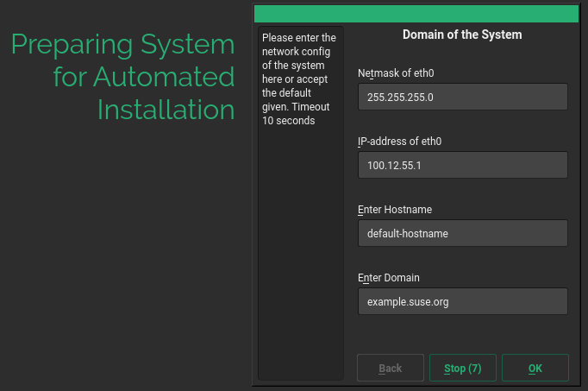Click the empty lower help panel area
Image resolution: width=588 pixels, height=391 pixels.
coord(300,259)
